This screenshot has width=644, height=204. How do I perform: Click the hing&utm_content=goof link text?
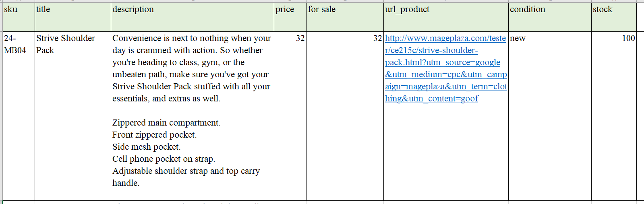[432, 99]
